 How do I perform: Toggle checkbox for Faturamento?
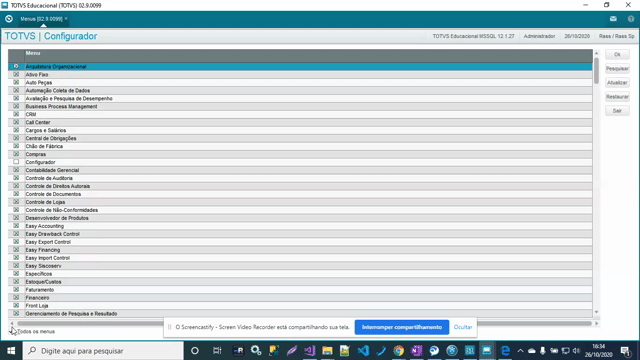[x=16, y=289]
